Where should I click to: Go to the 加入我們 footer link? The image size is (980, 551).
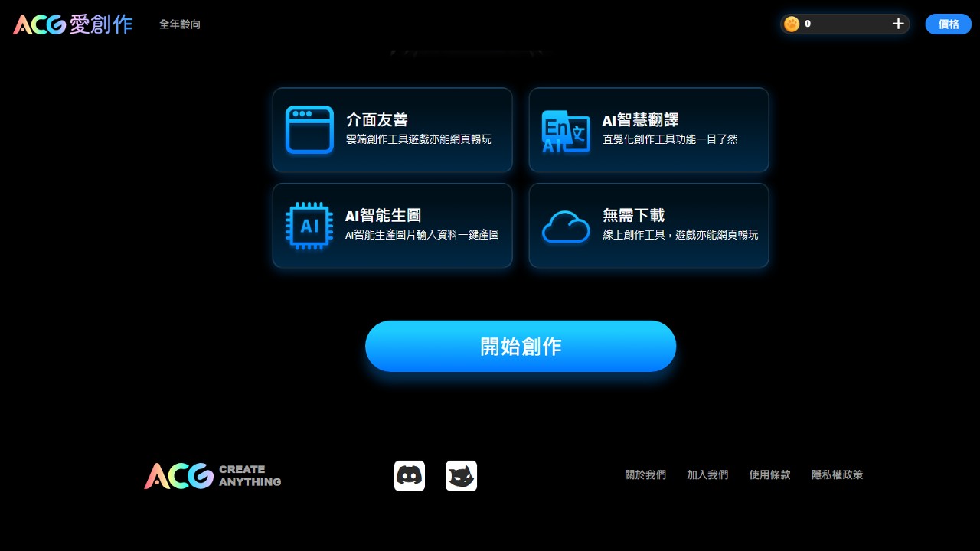707,475
